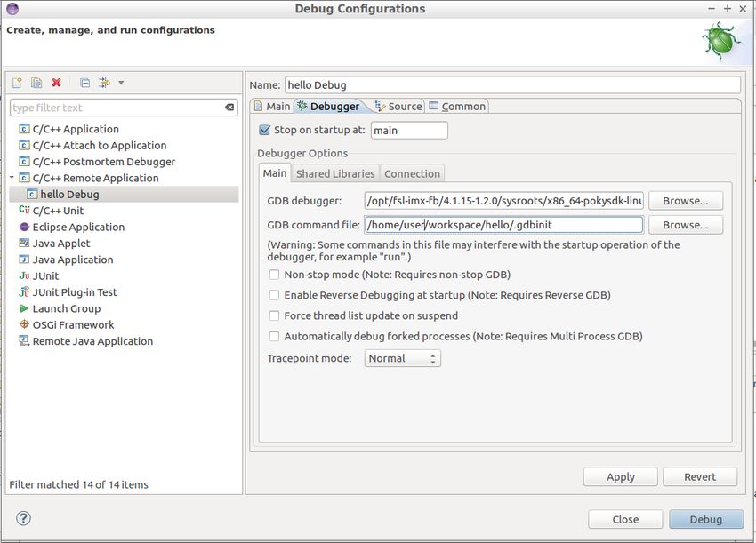Enable Reverse Debugging at startup checkbox
756x543 pixels.
coord(274,295)
